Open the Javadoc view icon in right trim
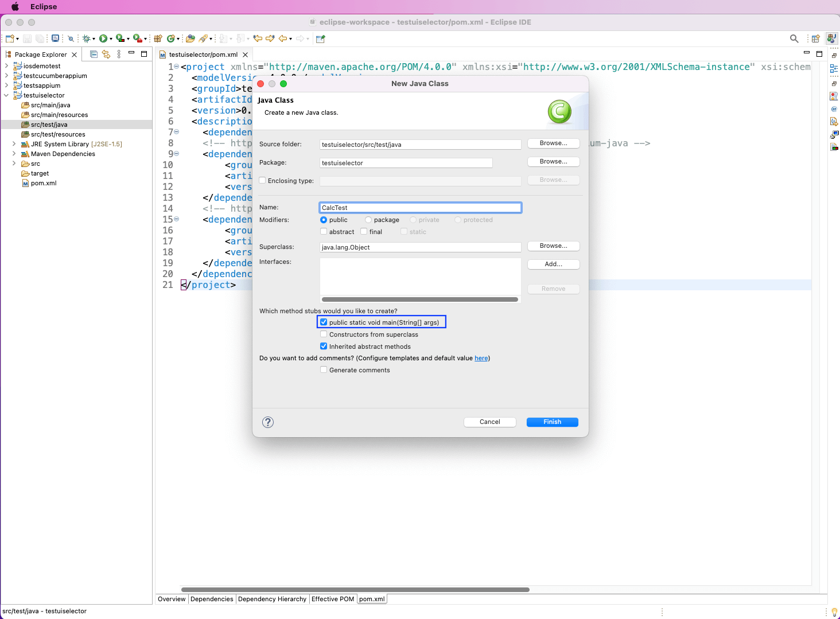Image resolution: width=840 pixels, height=619 pixels. 834,108
